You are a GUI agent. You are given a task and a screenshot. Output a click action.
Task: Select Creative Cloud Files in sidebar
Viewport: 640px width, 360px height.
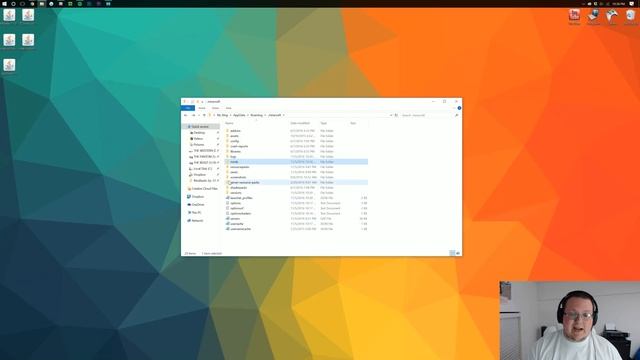(x=204, y=189)
